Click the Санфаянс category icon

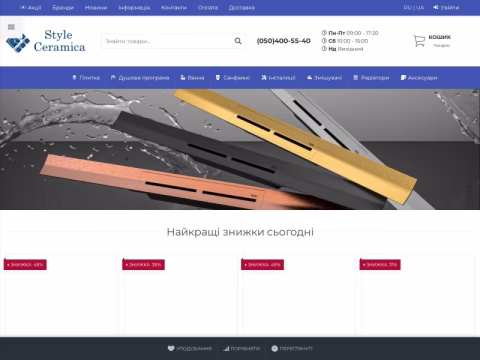[x=218, y=78]
